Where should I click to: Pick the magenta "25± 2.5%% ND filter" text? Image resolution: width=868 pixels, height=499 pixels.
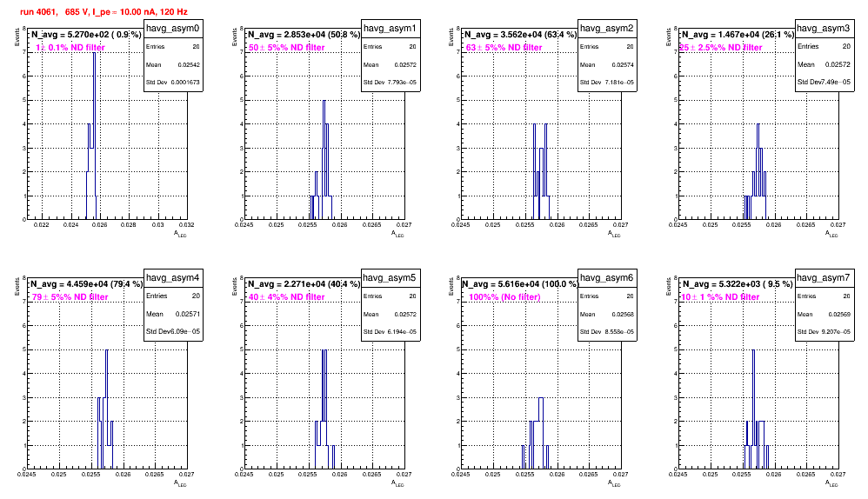(x=721, y=48)
